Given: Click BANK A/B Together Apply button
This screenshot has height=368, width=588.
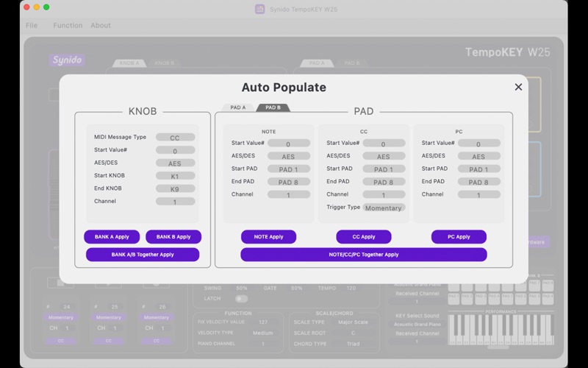Looking at the screenshot, I should coord(143,255).
